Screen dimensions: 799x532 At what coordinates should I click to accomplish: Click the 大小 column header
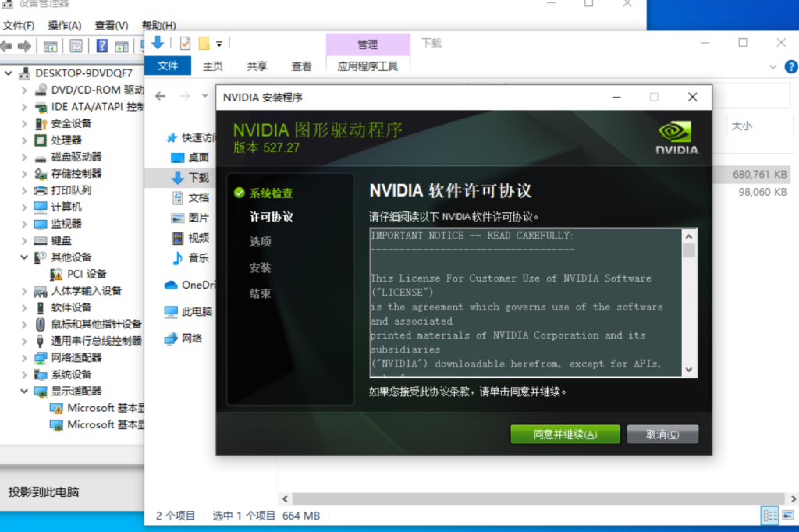741,126
